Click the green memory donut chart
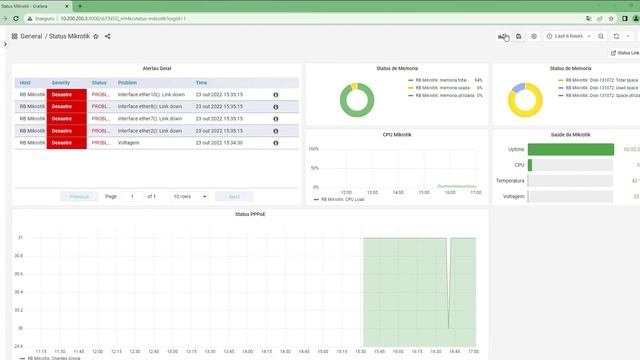Viewport: 640px width, 360px height. [x=357, y=100]
